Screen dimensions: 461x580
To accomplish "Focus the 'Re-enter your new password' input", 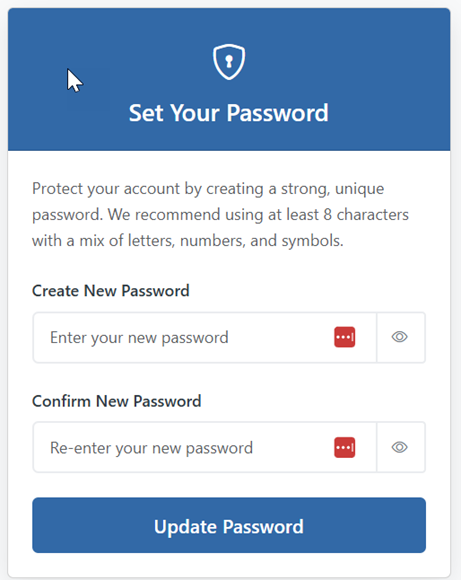I will pyautogui.click(x=205, y=447).
